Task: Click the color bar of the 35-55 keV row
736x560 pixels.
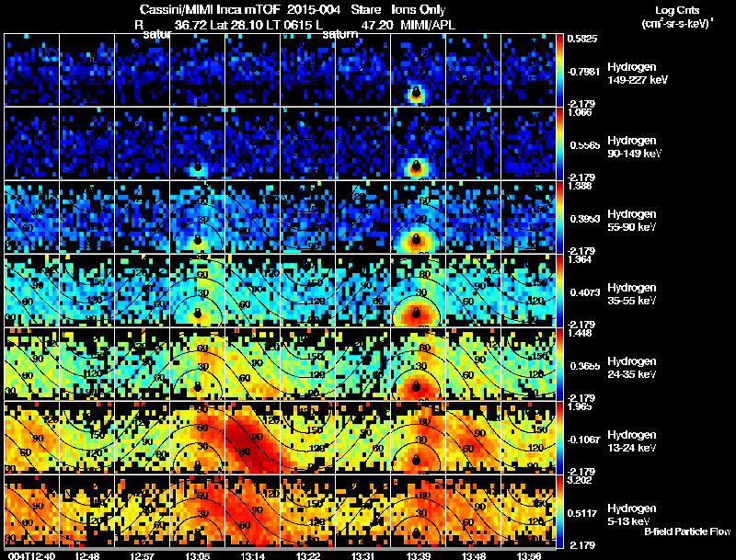Action: tap(559, 291)
